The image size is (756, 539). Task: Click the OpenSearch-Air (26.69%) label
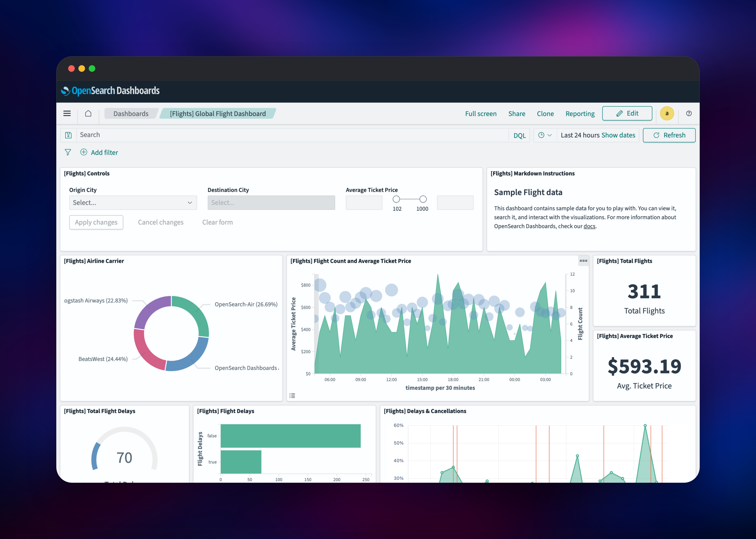click(246, 304)
